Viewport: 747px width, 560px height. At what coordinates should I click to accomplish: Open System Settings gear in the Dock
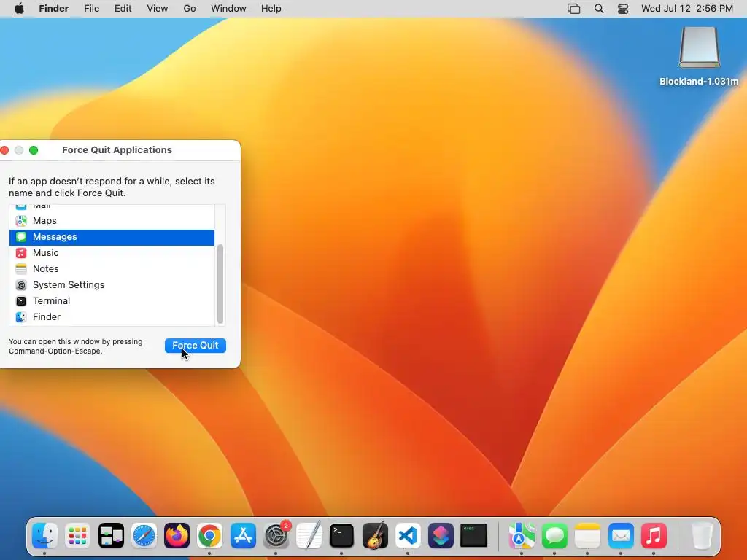[x=276, y=536]
